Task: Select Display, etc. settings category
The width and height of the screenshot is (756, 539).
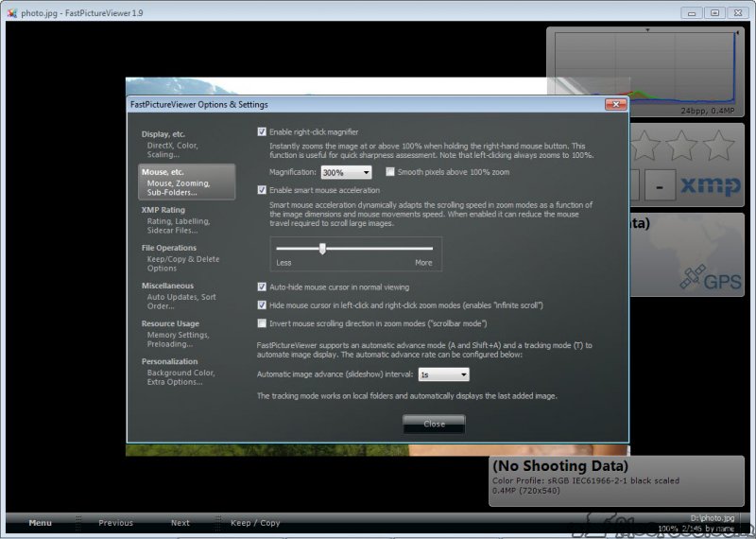Action: point(186,144)
